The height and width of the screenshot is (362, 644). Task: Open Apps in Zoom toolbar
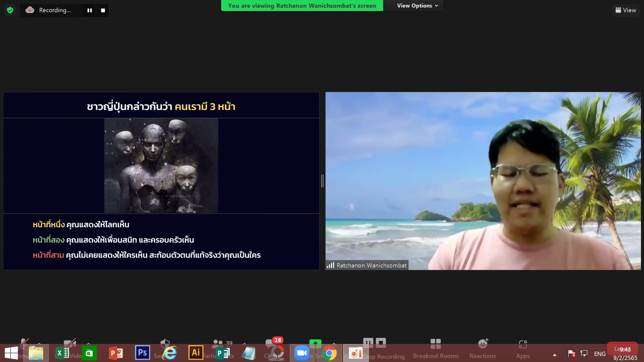coord(523,349)
